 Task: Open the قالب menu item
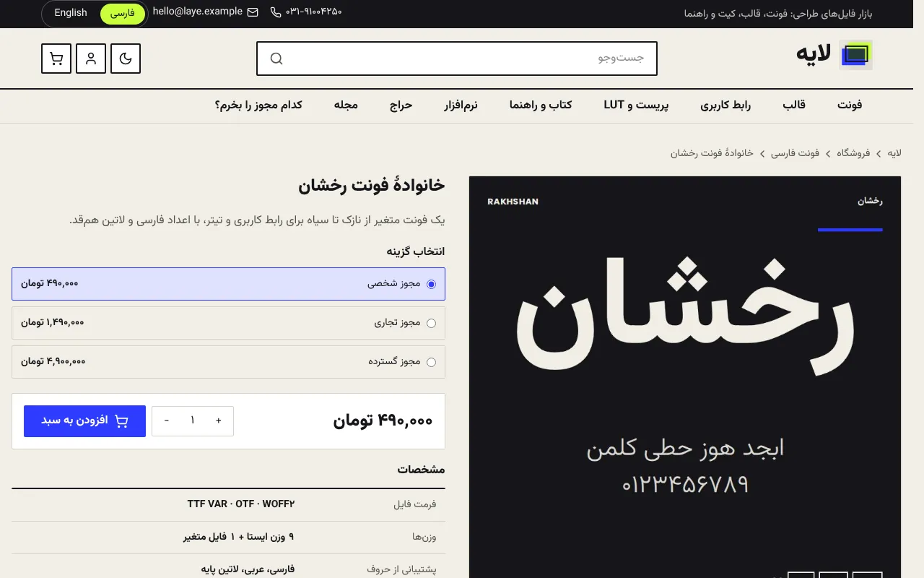[794, 105]
